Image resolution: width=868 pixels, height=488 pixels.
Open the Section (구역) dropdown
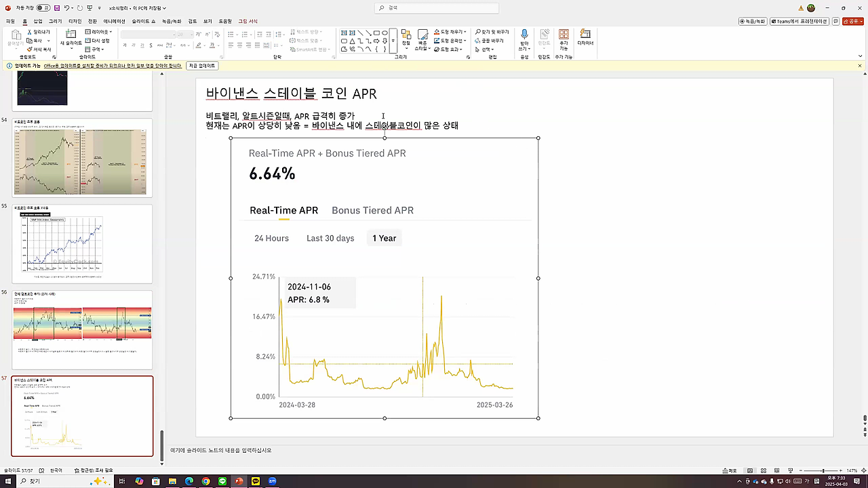point(94,49)
